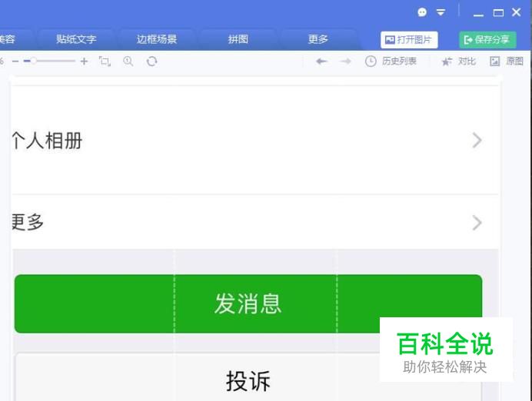
Task: Click the rotate refresh icon
Action: [151, 61]
